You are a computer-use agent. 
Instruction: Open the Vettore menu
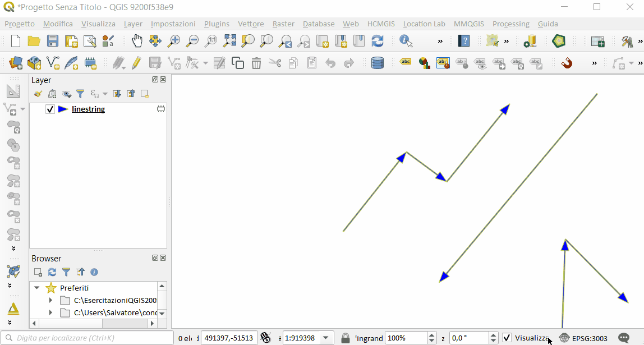tap(250, 24)
